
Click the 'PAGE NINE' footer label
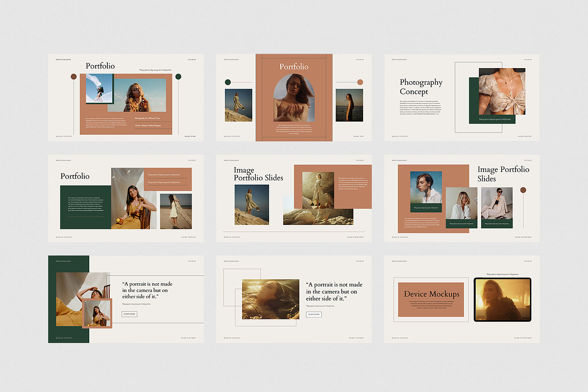click(x=190, y=136)
